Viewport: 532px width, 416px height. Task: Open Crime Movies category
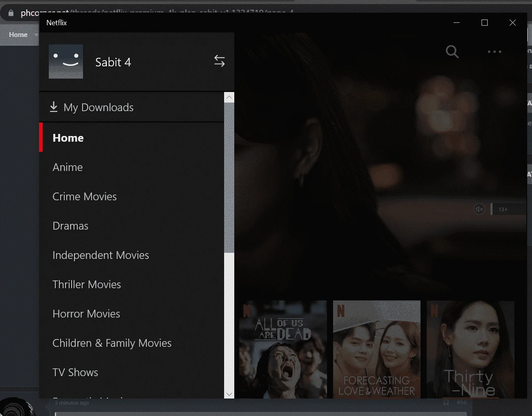click(132, 197)
